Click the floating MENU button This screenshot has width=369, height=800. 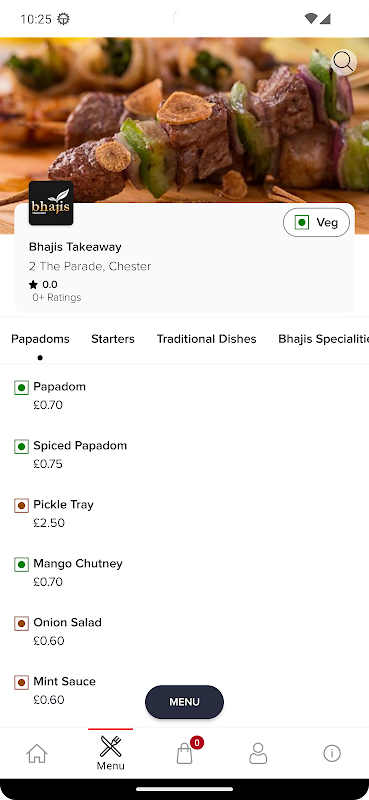(184, 702)
